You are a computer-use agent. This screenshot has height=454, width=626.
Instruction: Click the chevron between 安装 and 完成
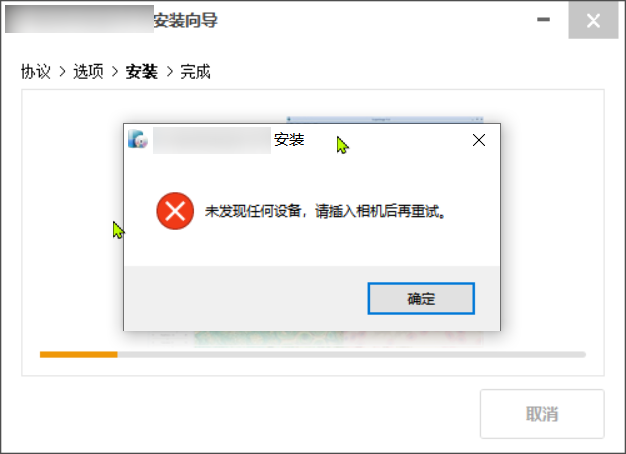point(170,72)
